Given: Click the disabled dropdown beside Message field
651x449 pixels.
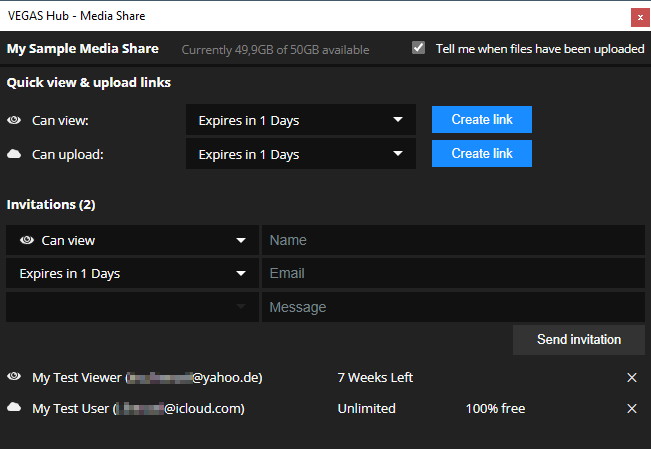Looking at the screenshot, I should [131, 307].
